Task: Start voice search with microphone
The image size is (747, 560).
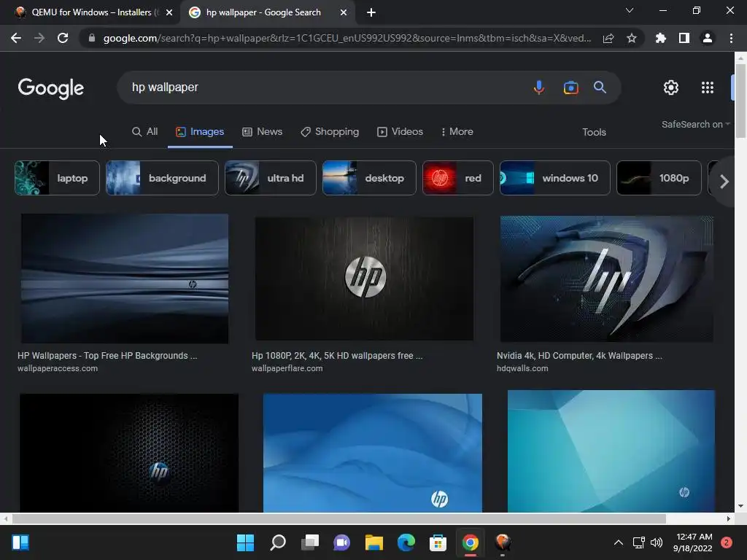Action: 539,87
